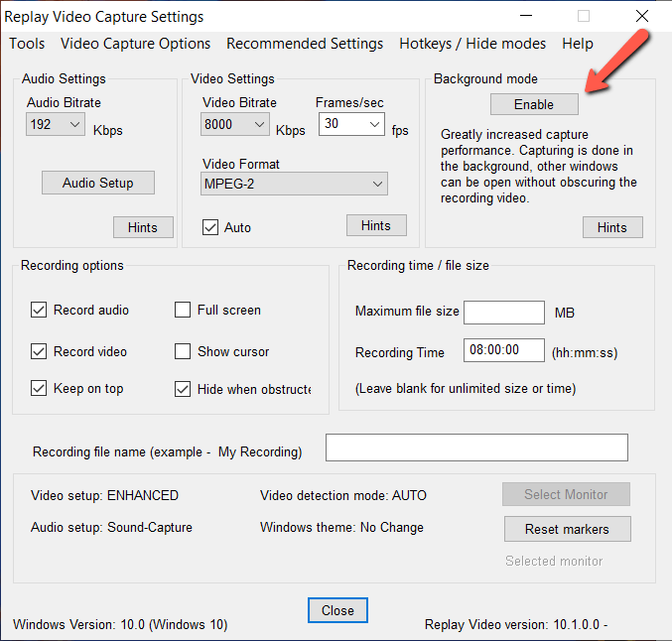Open the Help menu
The height and width of the screenshot is (641, 672).
click(578, 44)
